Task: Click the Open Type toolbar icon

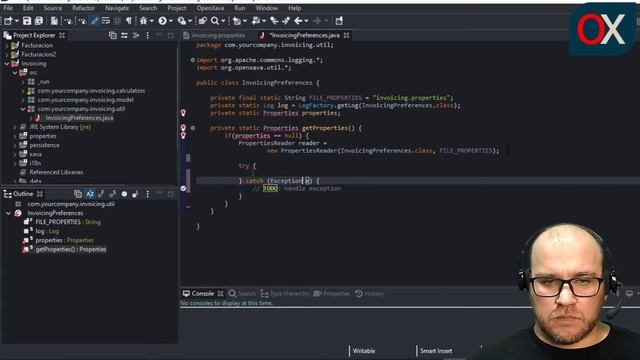Action: pos(203,21)
